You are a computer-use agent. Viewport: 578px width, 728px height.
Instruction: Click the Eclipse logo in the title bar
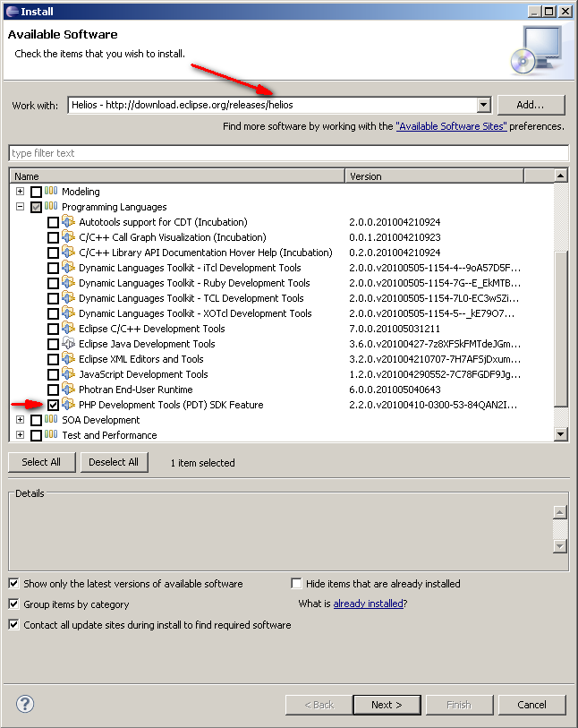(12, 11)
